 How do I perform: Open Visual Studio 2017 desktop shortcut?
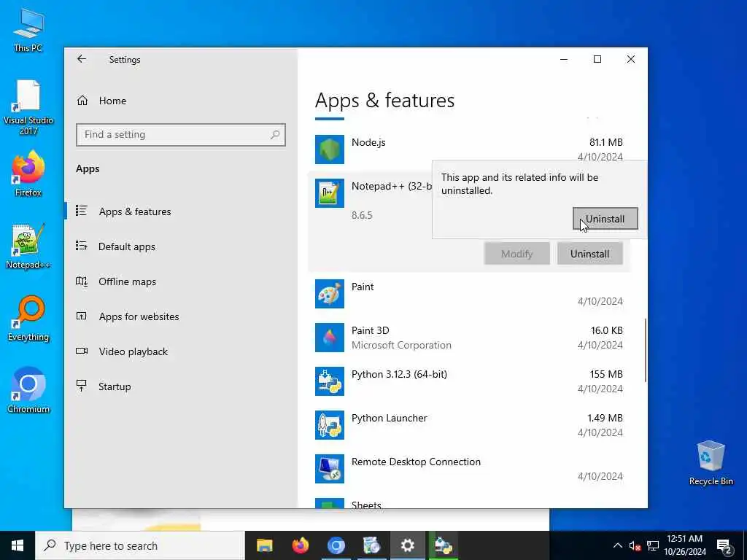coord(28,108)
